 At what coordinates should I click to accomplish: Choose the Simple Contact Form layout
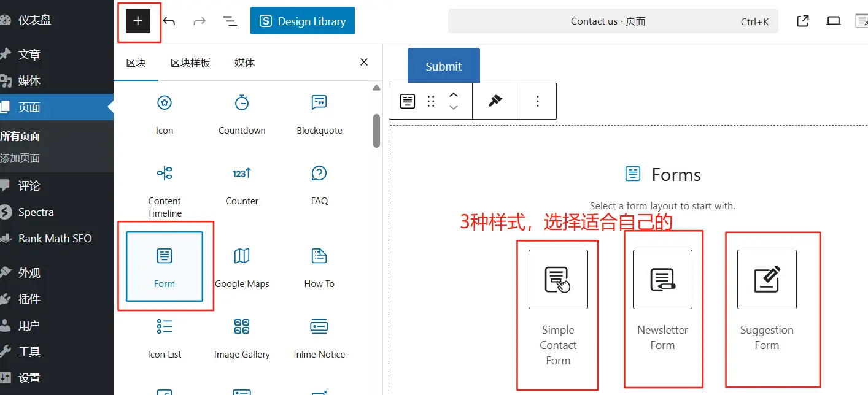pos(558,280)
